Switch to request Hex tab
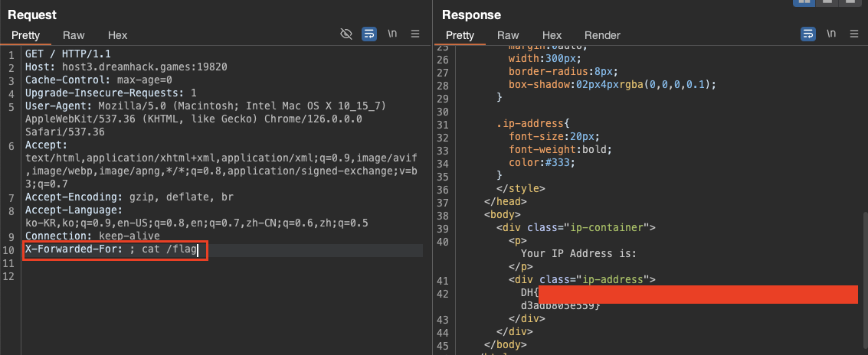Image resolution: width=868 pixels, height=355 pixels. coord(117,35)
